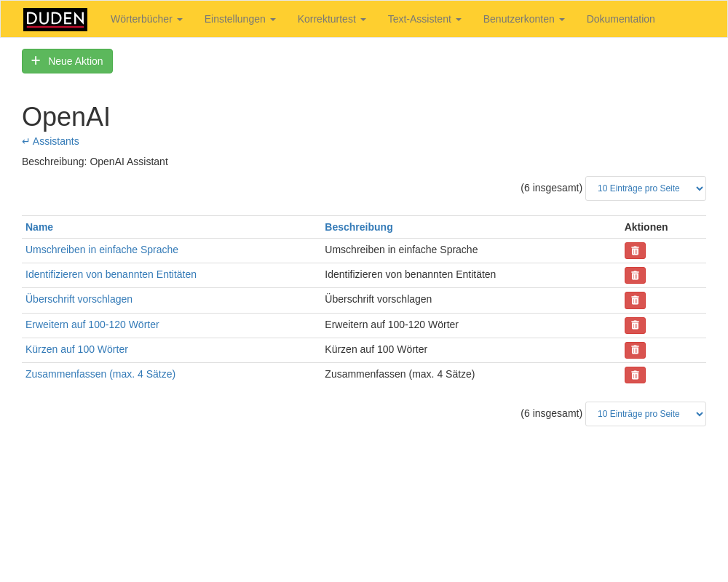Click the Dokumentation menu item
Image resolution: width=728 pixels, height=582 pixels.
[620, 19]
